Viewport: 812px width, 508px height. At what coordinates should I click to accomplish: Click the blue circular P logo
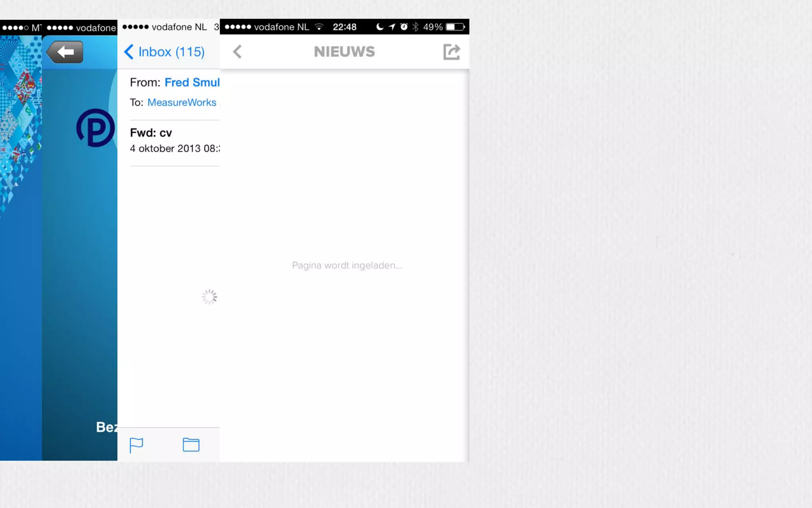[95, 128]
